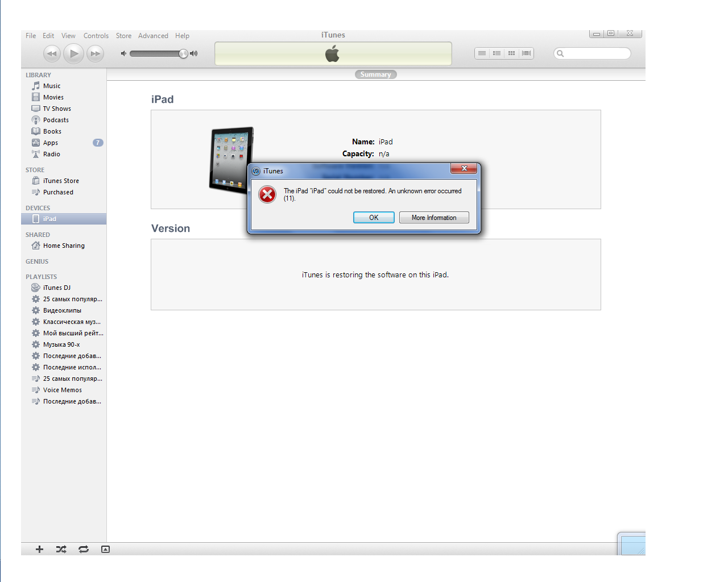The image size is (728, 582).
Task: Open the Store menu
Action: pyautogui.click(x=123, y=36)
